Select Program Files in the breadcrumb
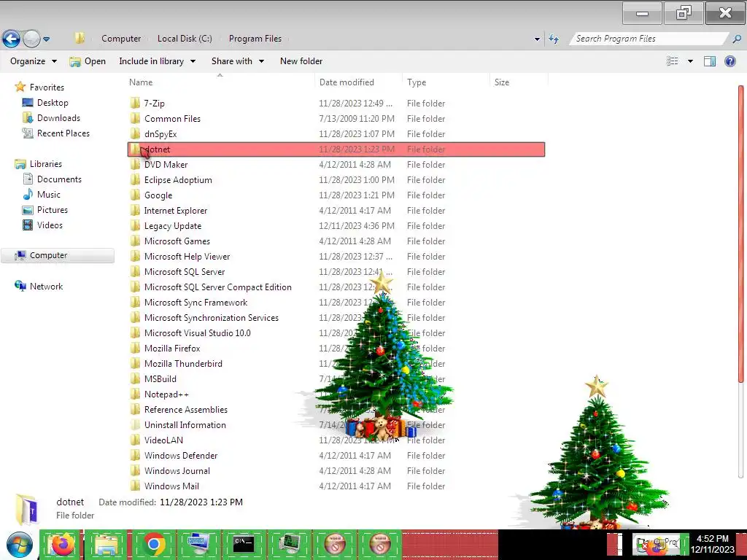747x560 pixels. tap(255, 39)
